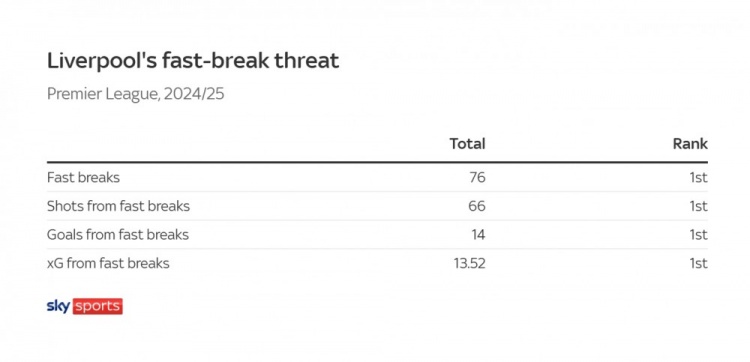The height and width of the screenshot is (362, 750).
Task: Click the red sports badge in logo
Action: 98,307
